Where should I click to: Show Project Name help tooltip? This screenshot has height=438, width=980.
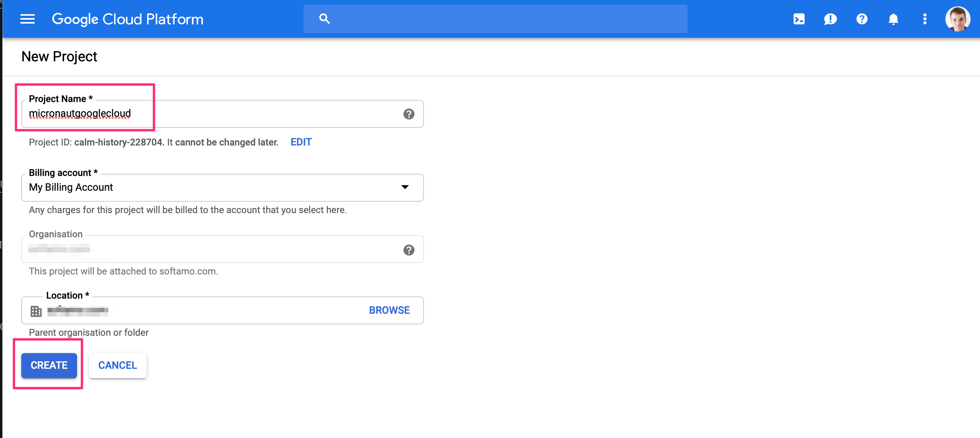(x=409, y=114)
